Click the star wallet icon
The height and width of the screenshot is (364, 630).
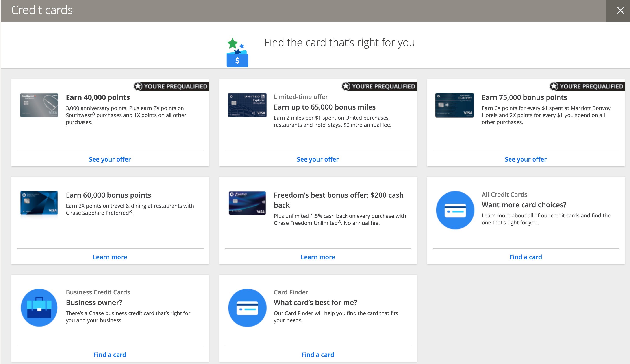point(237,52)
